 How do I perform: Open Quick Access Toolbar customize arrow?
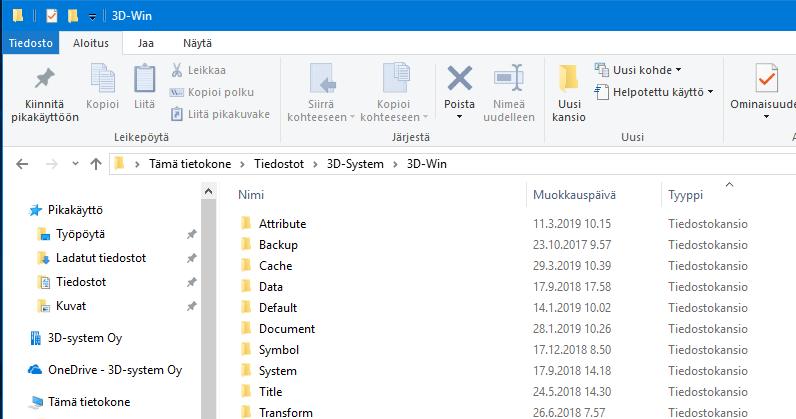pyautogui.click(x=92, y=17)
